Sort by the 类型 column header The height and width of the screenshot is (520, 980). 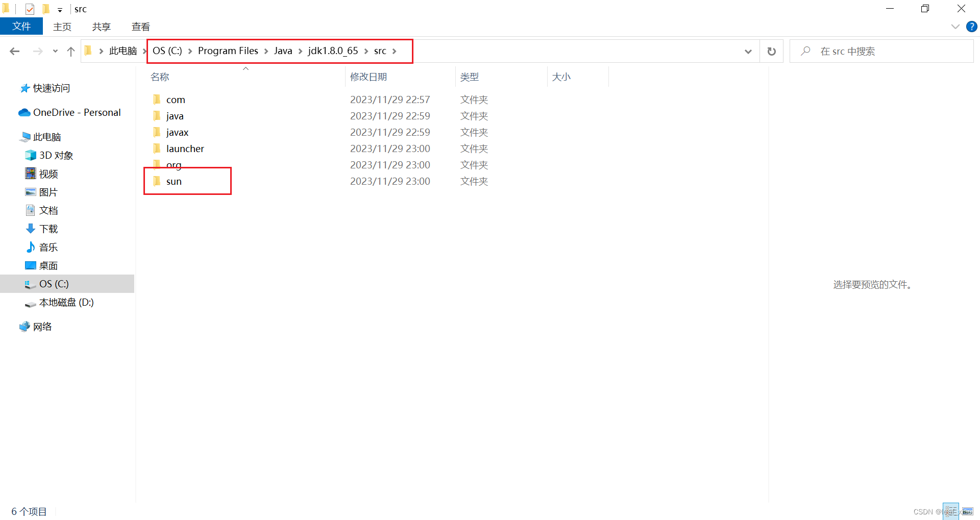tap(470, 77)
